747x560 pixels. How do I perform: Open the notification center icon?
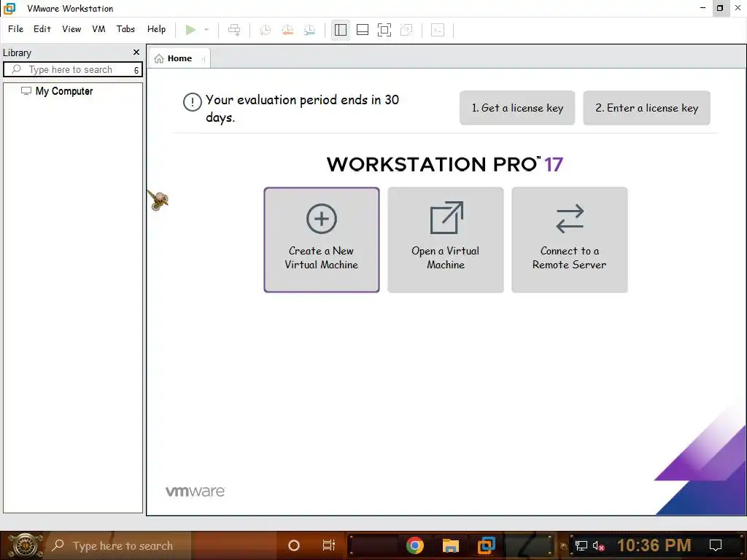pos(716,545)
